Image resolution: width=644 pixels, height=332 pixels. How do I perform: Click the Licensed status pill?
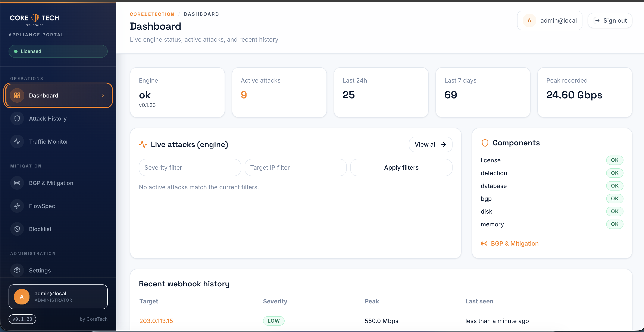(x=58, y=51)
